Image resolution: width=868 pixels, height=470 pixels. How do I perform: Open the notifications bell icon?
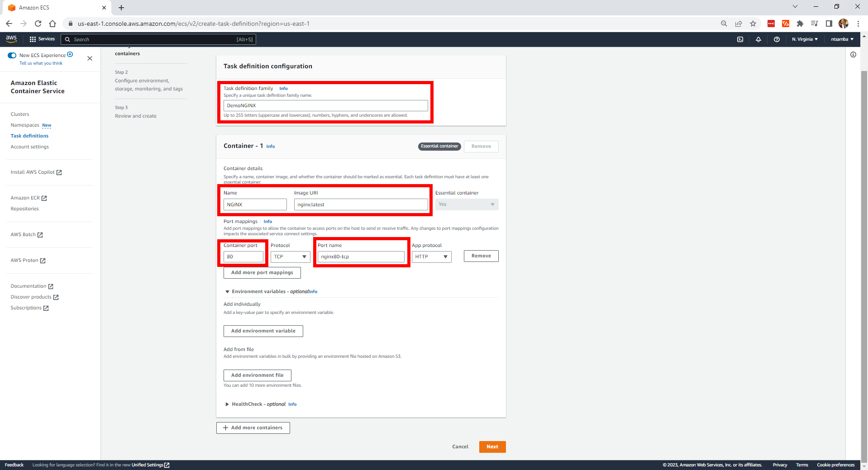[758, 39]
